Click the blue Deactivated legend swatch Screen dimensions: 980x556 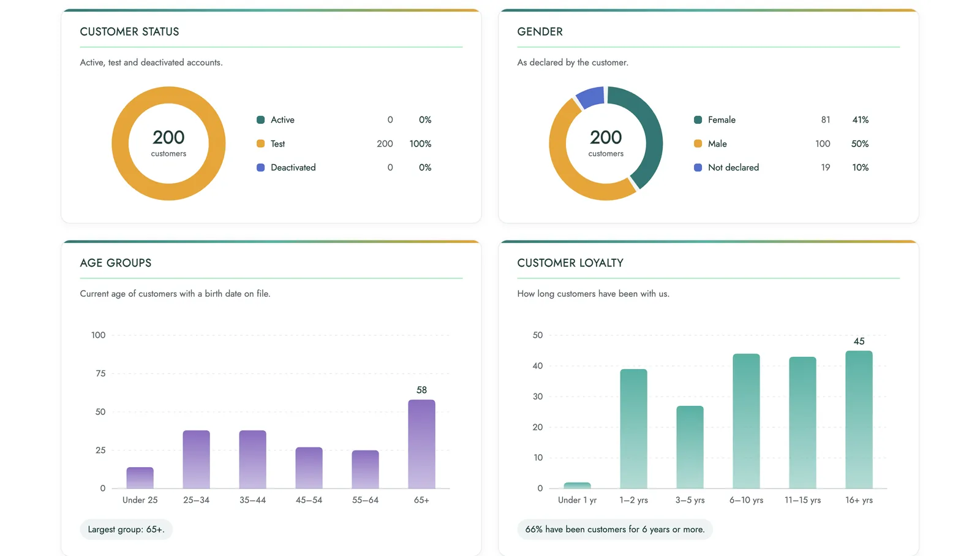(x=260, y=167)
